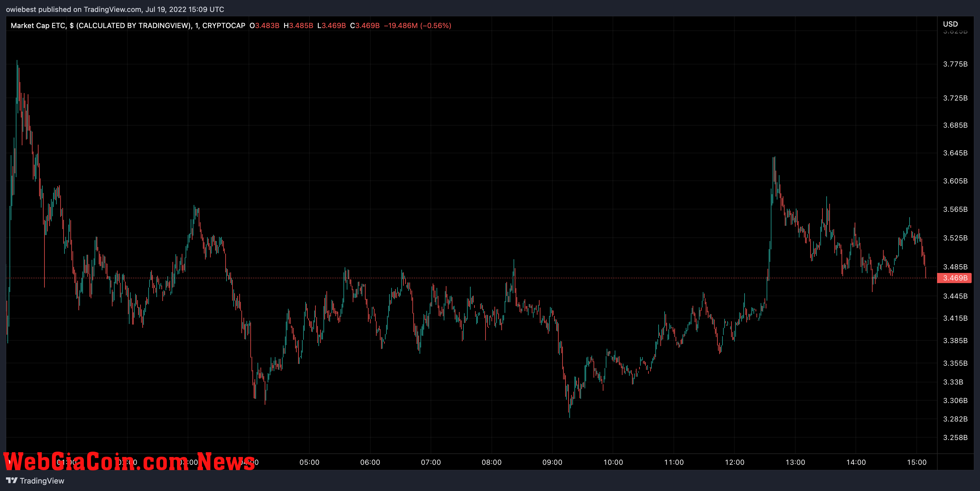Click the 3.258B price axis label
Image resolution: width=980 pixels, height=491 pixels.
[x=955, y=437]
